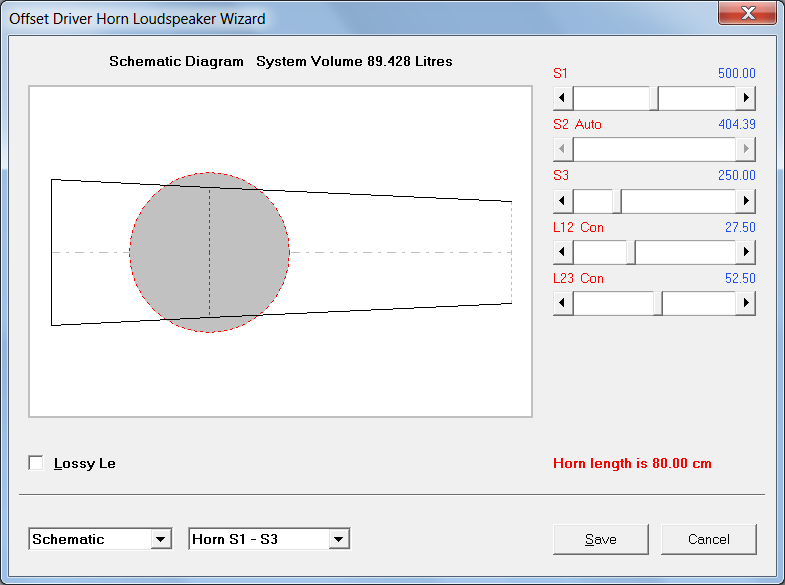
Task: Click the System Volume 89.428 Litres text
Action: click(x=354, y=61)
